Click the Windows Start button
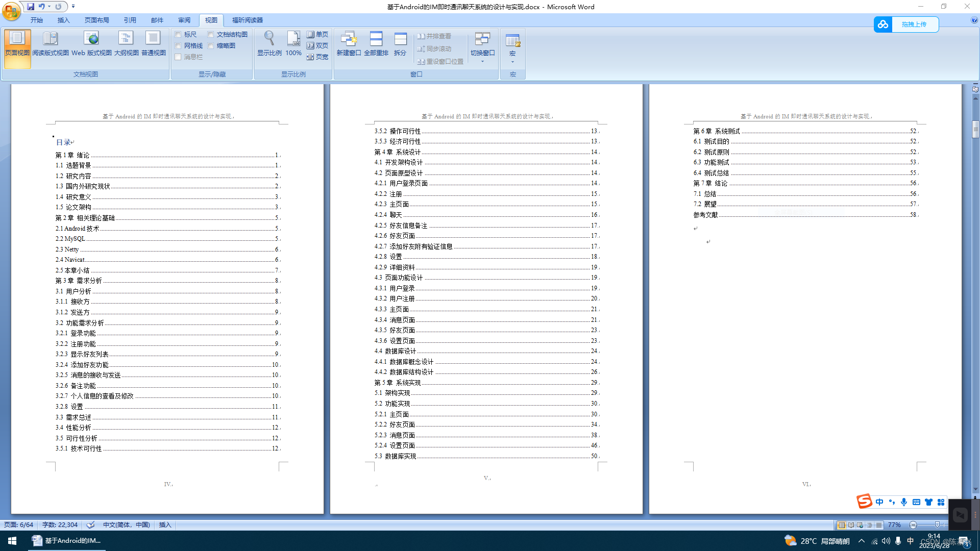980x551 pixels. [x=12, y=541]
